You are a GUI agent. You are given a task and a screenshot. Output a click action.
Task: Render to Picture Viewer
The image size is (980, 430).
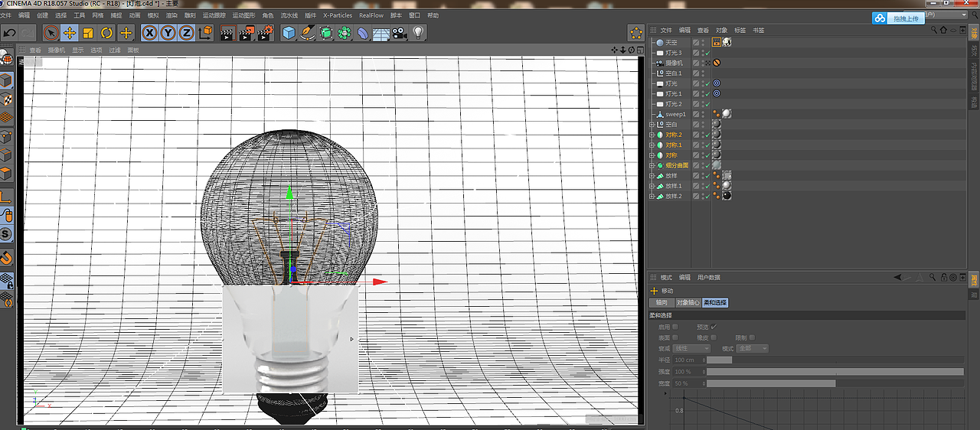247,33
